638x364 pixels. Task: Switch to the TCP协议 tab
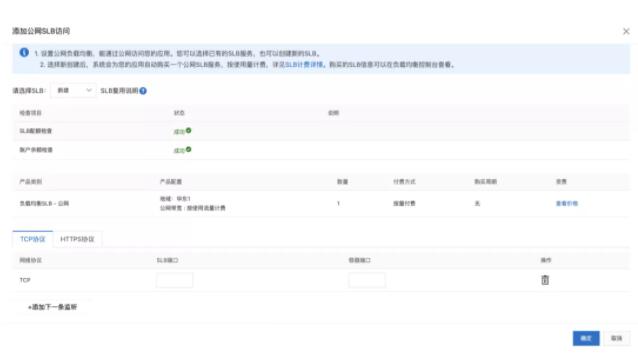33,239
